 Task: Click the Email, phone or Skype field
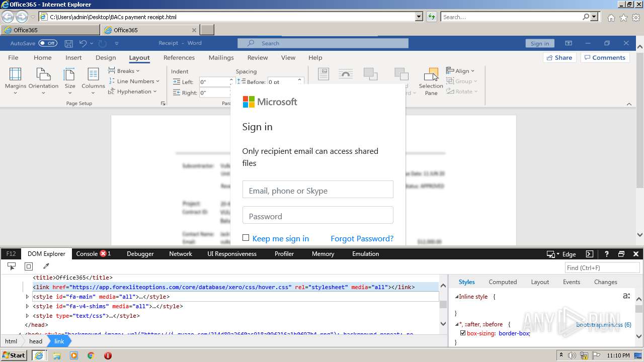point(318,190)
